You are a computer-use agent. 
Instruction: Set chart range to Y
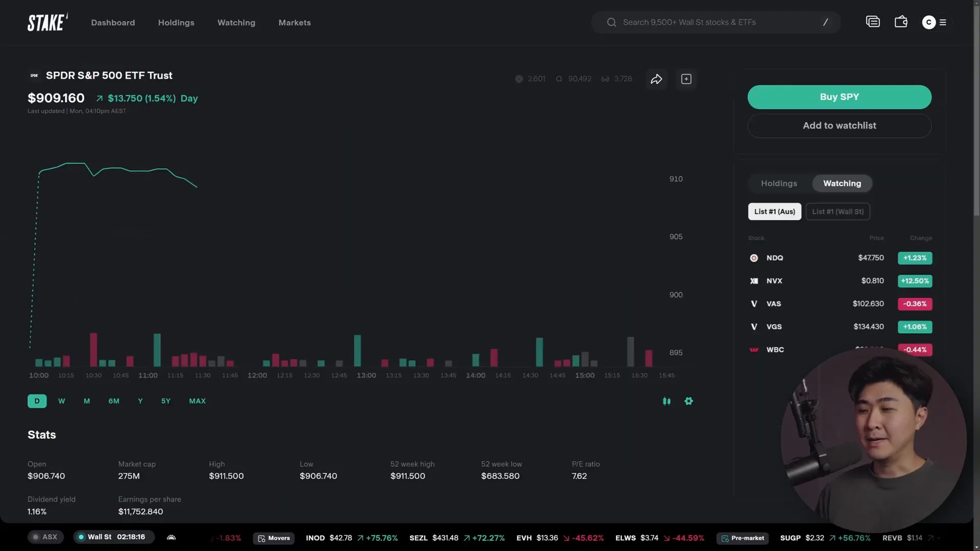[x=140, y=401]
